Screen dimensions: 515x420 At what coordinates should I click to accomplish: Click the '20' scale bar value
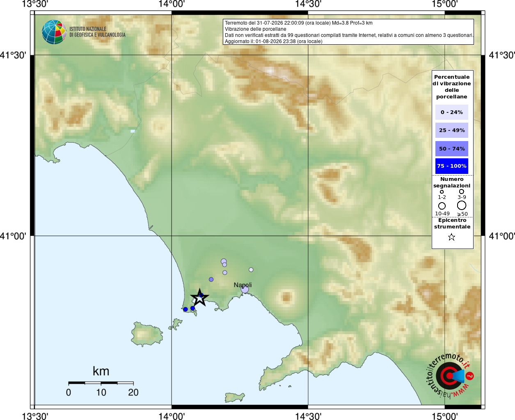point(133,393)
